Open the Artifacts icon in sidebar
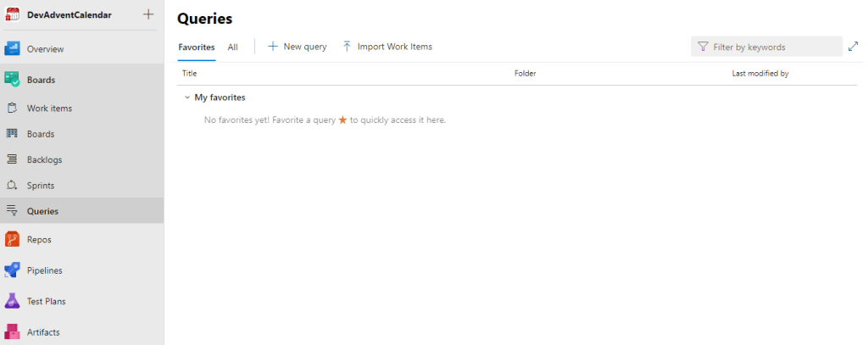 [x=13, y=331]
